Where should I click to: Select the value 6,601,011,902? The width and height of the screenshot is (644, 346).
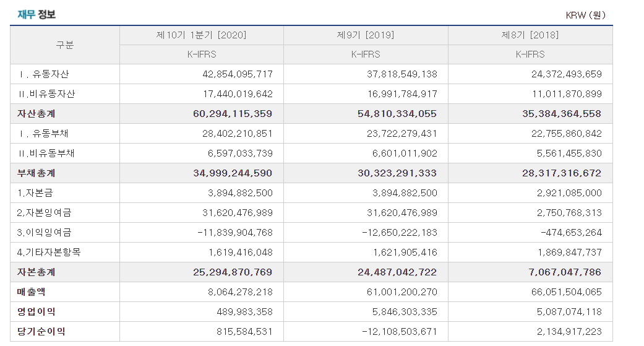coord(405,154)
